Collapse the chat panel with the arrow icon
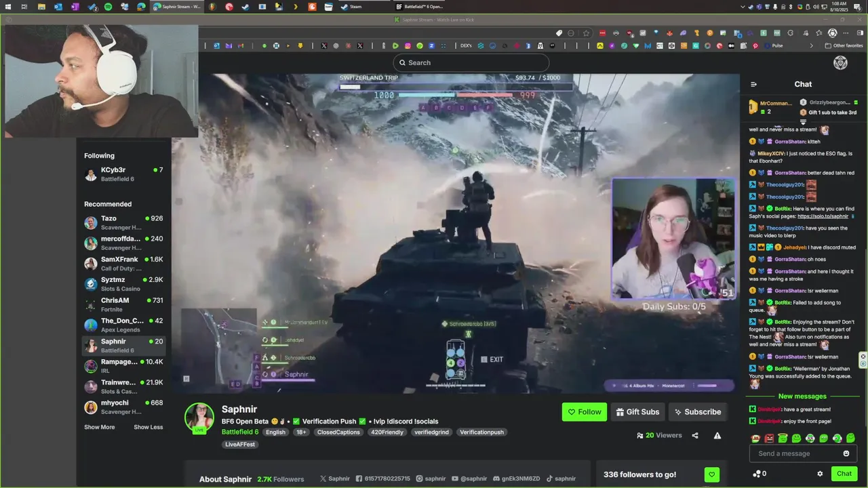This screenshot has width=868, height=488. pyautogui.click(x=753, y=85)
